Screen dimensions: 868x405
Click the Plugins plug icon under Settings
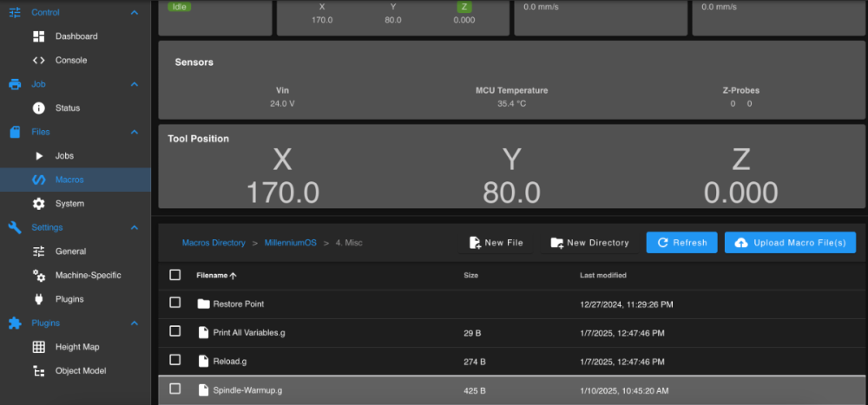(39, 299)
